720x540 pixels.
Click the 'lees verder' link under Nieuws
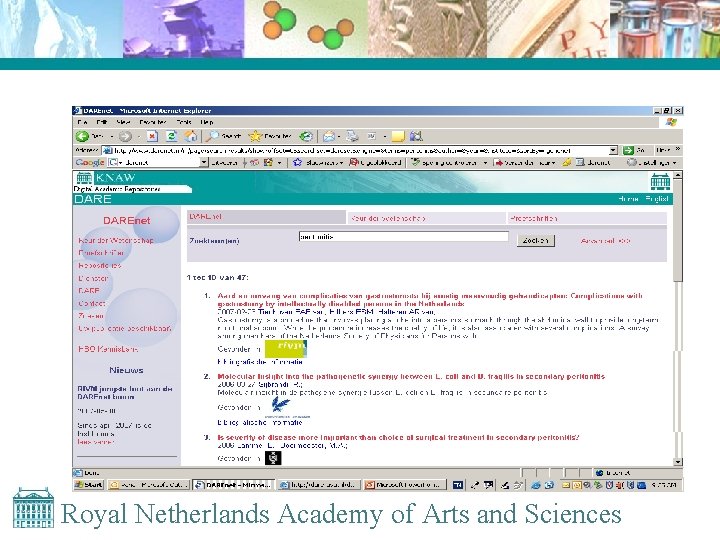[96, 442]
